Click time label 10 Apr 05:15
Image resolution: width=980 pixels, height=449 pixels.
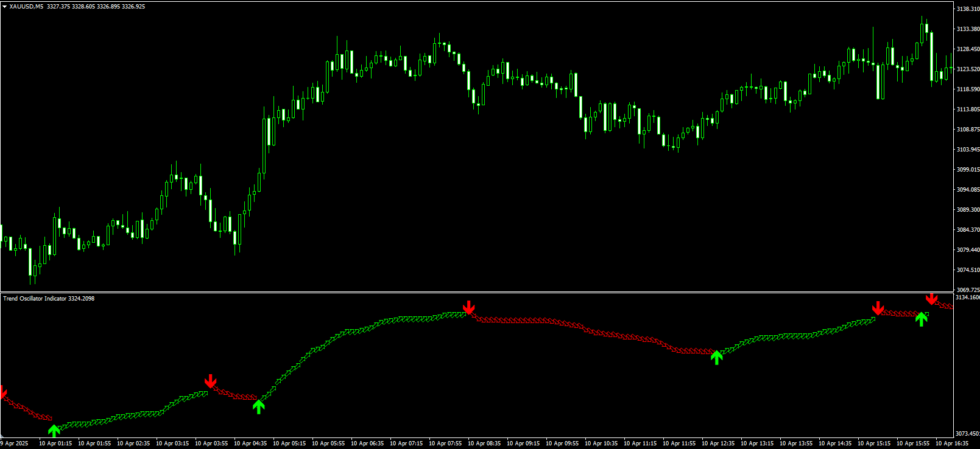point(289,444)
